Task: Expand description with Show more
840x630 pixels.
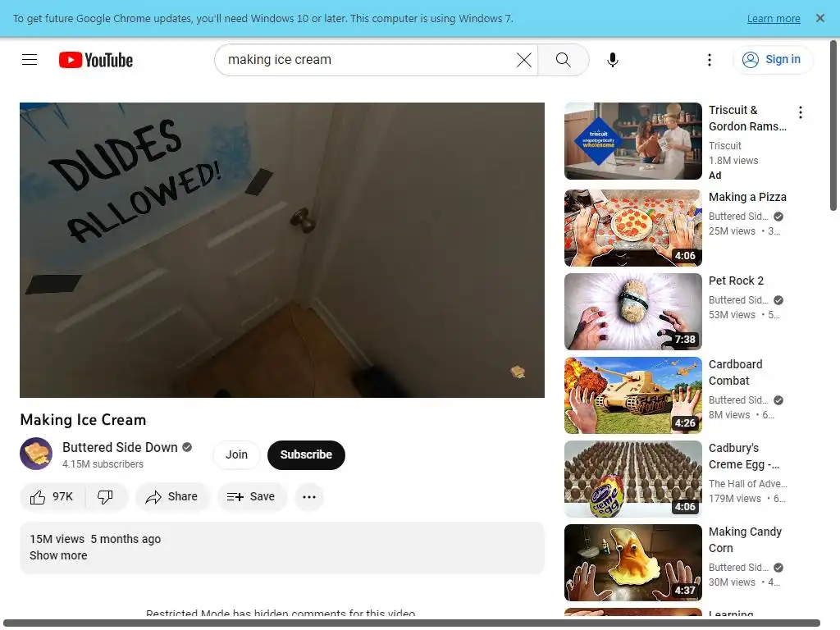Action: click(x=58, y=555)
